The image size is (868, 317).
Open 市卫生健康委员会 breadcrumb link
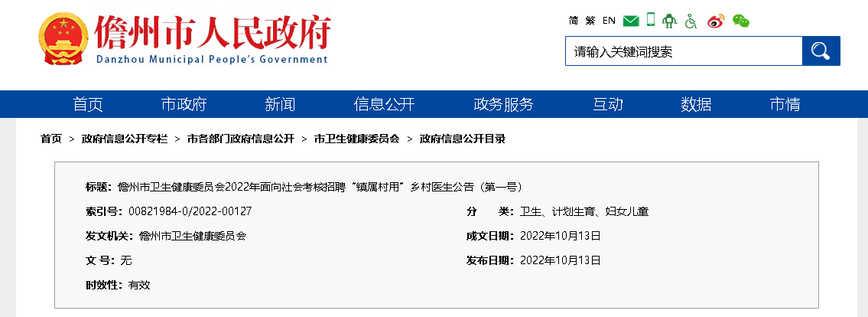(x=356, y=139)
